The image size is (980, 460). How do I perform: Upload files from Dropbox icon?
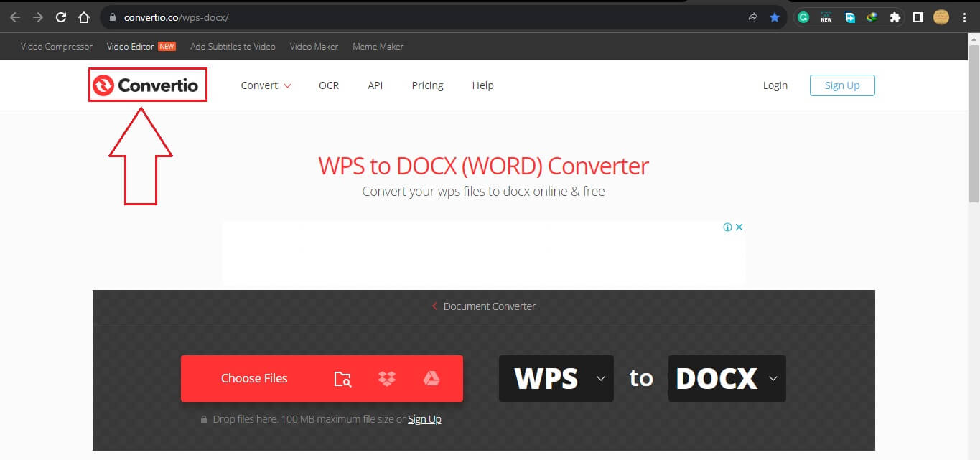tap(387, 378)
